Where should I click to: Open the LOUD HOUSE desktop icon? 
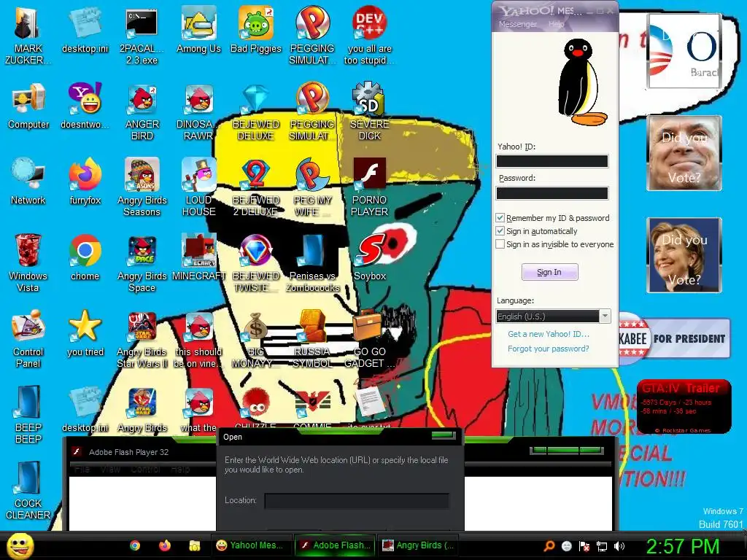click(198, 188)
